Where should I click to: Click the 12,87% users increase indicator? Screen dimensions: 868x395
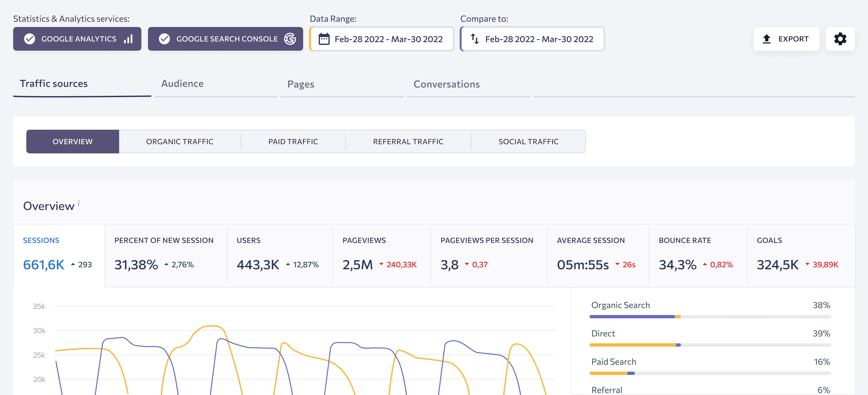click(302, 264)
